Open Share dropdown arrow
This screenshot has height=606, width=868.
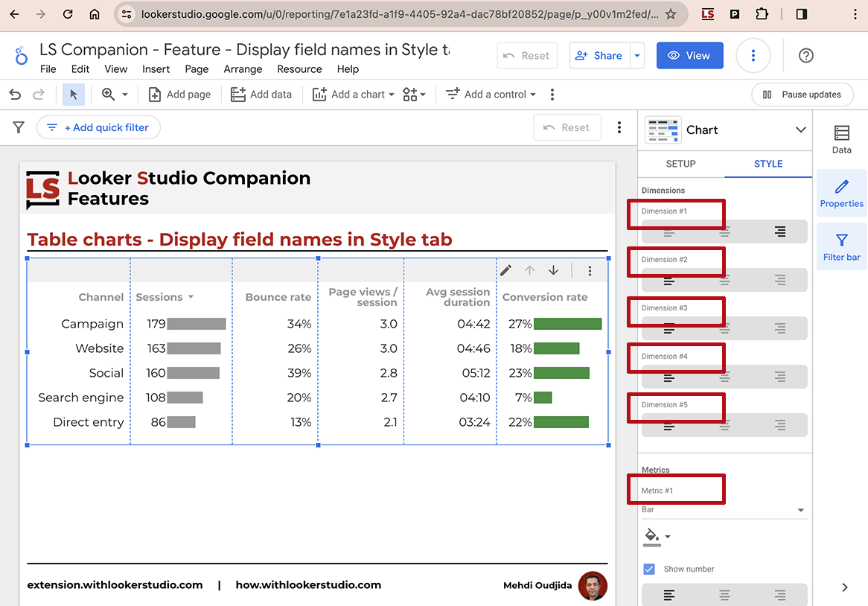[637, 56]
